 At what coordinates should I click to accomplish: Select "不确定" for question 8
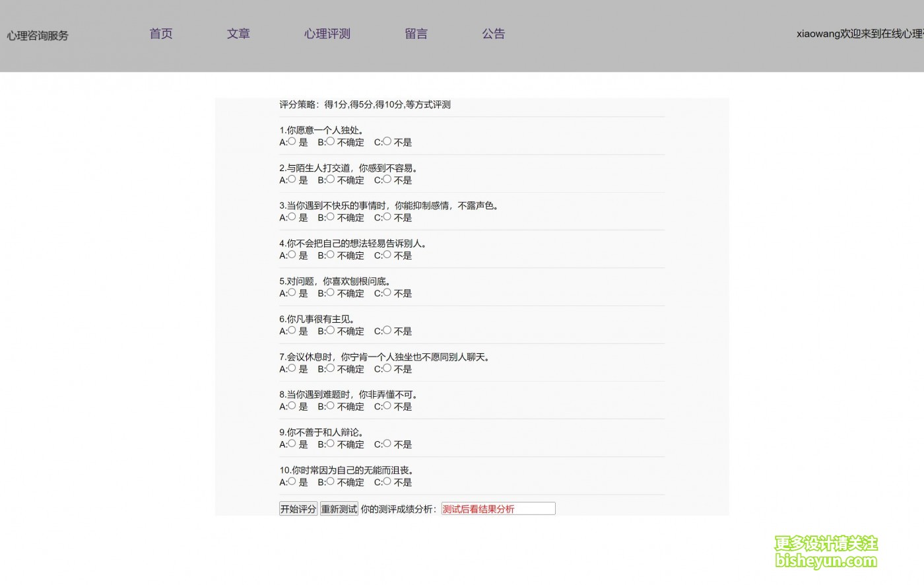pos(329,406)
